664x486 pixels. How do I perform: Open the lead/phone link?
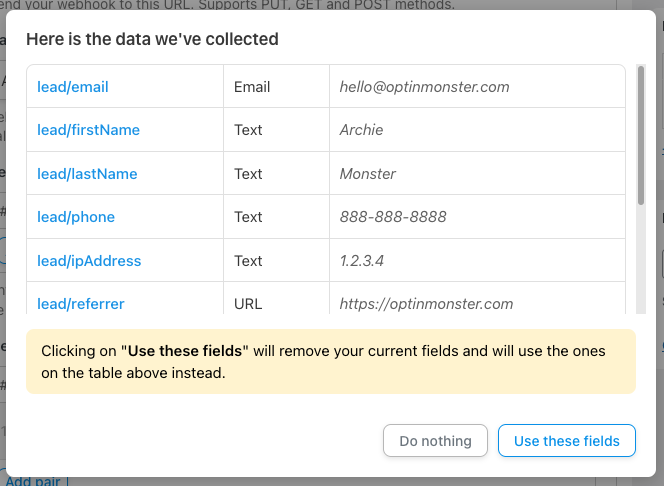[76, 217]
